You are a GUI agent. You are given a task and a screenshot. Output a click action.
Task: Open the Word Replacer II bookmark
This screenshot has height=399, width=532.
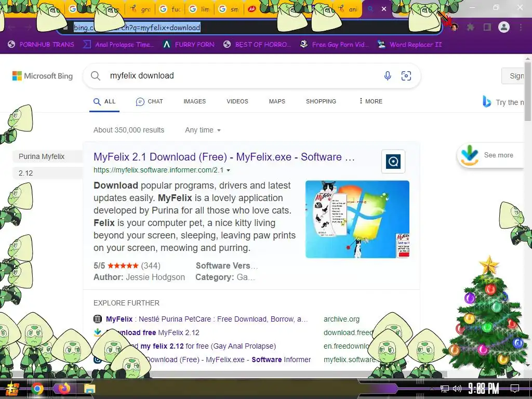[x=409, y=45]
